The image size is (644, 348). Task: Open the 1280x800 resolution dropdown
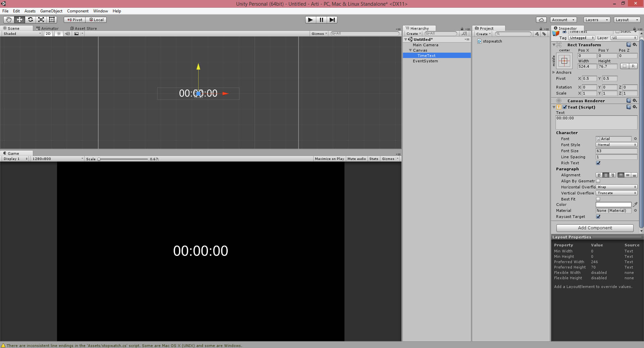click(x=57, y=159)
